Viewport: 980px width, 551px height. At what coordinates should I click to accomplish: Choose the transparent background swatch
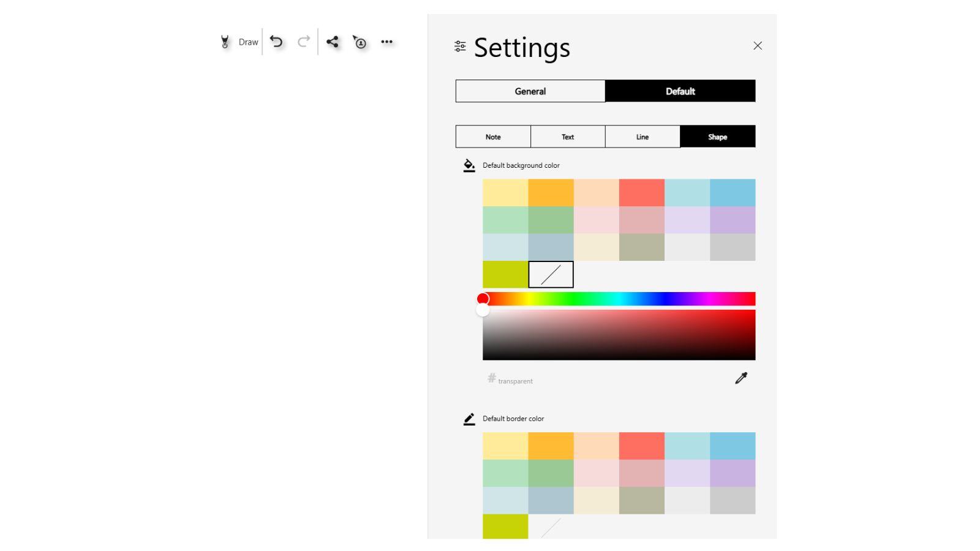point(551,274)
